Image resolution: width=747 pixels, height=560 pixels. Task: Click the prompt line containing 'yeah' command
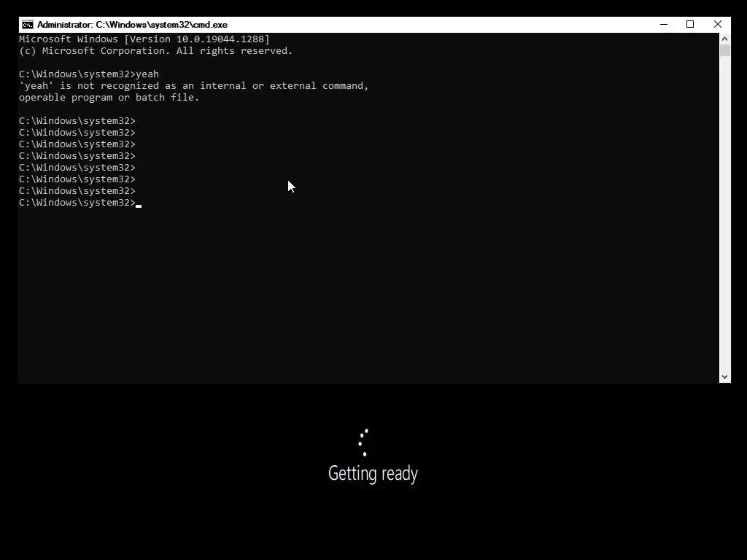point(88,74)
